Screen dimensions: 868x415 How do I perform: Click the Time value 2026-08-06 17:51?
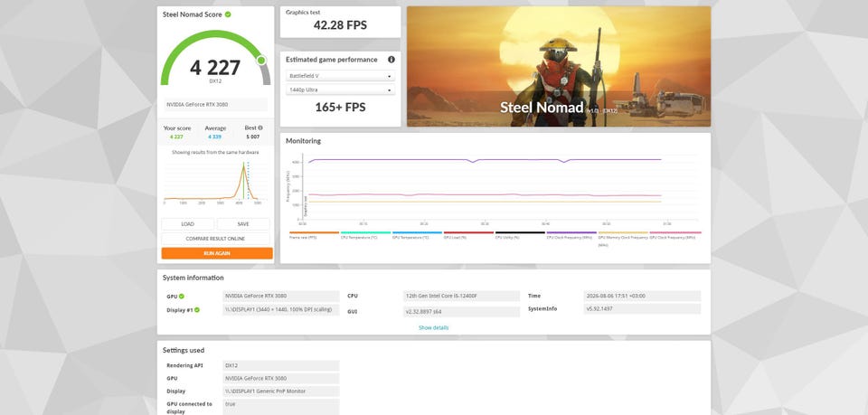click(642, 296)
